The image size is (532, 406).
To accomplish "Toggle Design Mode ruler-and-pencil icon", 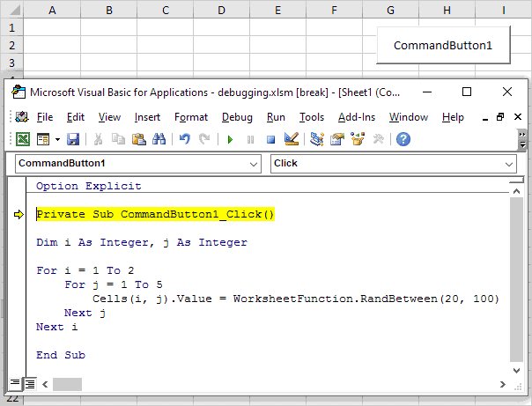I will (x=292, y=139).
